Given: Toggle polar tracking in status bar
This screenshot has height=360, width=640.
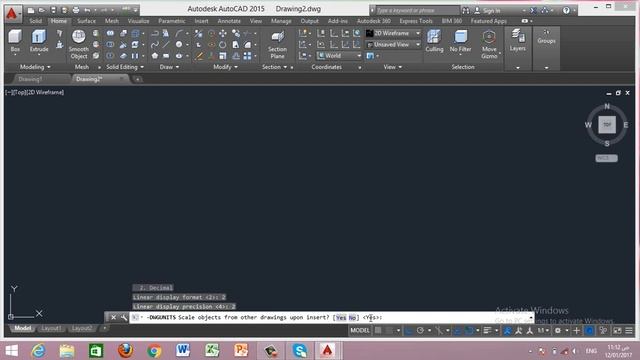Looking at the screenshot, I should tap(420, 331).
